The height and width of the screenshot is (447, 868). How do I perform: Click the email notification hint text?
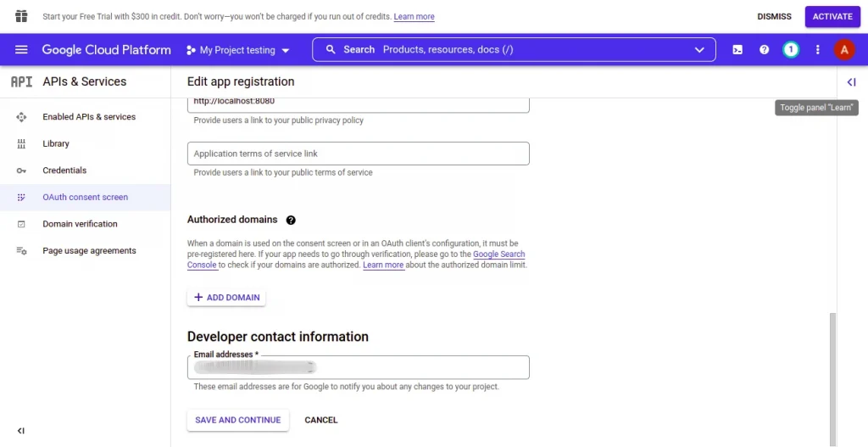pyautogui.click(x=346, y=387)
